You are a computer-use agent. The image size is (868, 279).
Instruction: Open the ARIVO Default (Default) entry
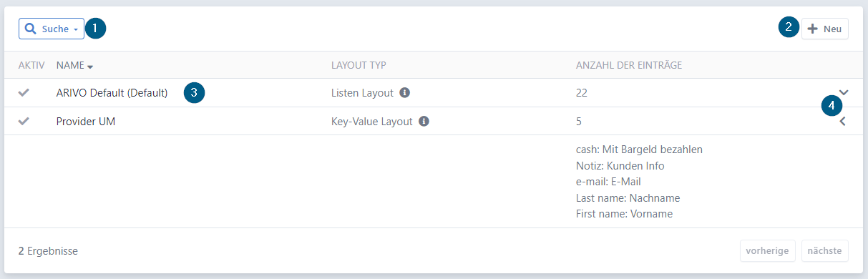click(112, 92)
